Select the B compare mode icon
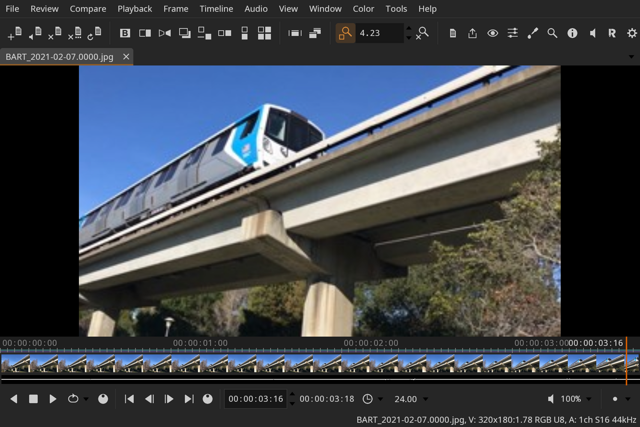This screenshot has width=640, height=427. click(125, 33)
